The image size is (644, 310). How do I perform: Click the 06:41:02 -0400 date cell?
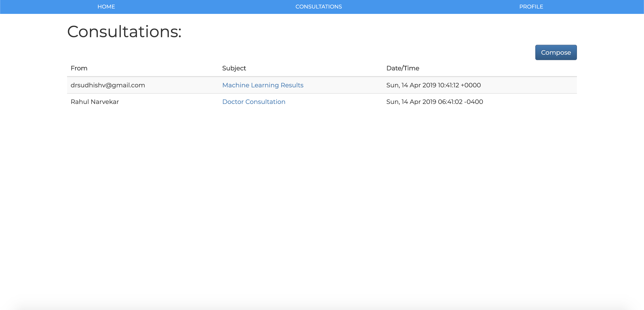coord(434,102)
